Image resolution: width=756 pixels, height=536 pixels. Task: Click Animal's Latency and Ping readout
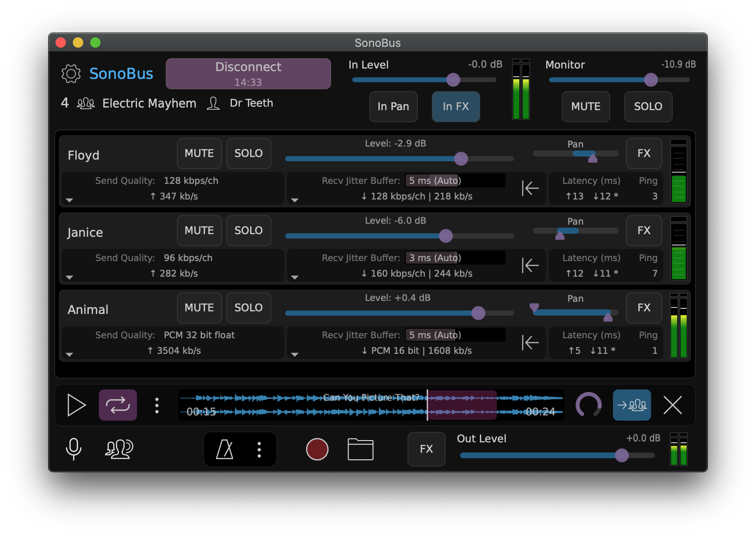coord(606,343)
